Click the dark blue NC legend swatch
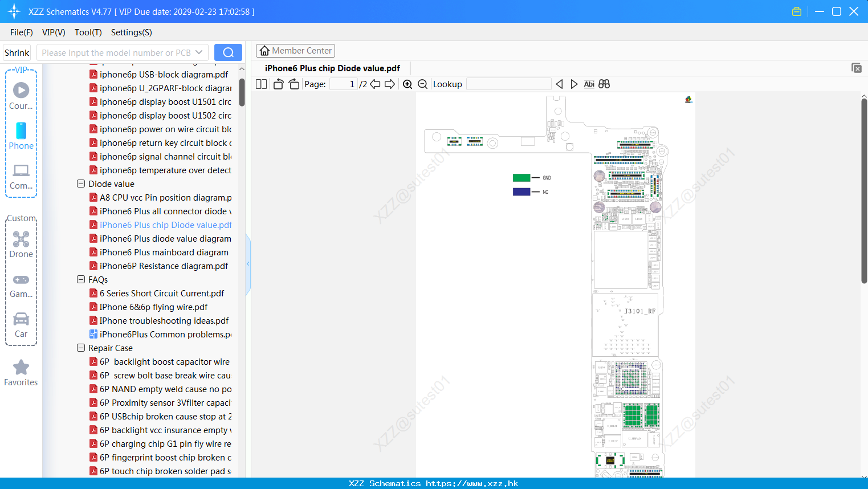The image size is (868, 489). pyautogui.click(x=521, y=192)
